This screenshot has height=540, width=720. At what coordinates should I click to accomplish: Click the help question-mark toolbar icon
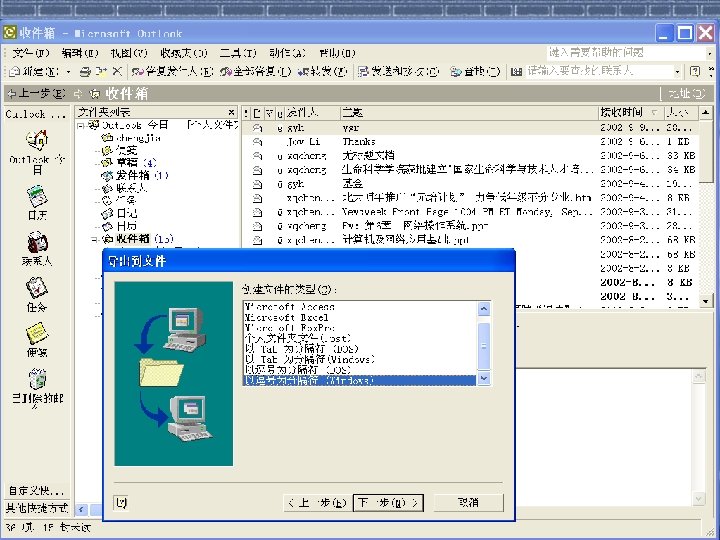pos(695,72)
